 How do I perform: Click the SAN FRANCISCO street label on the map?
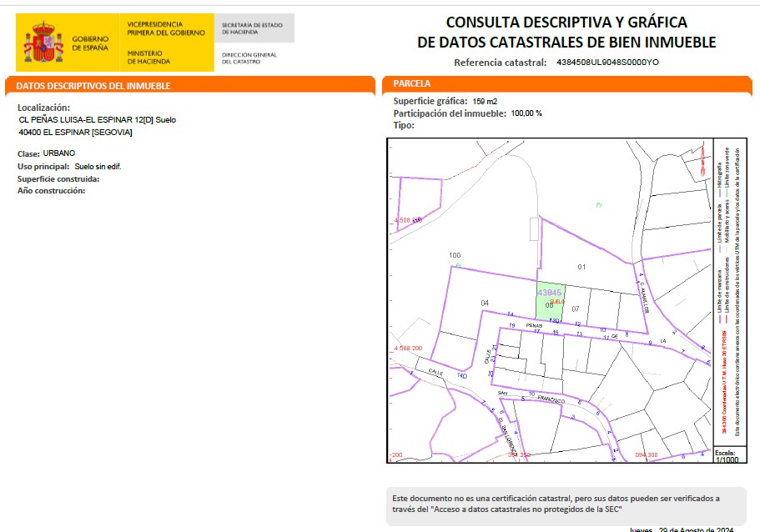[x=531, y=397]
